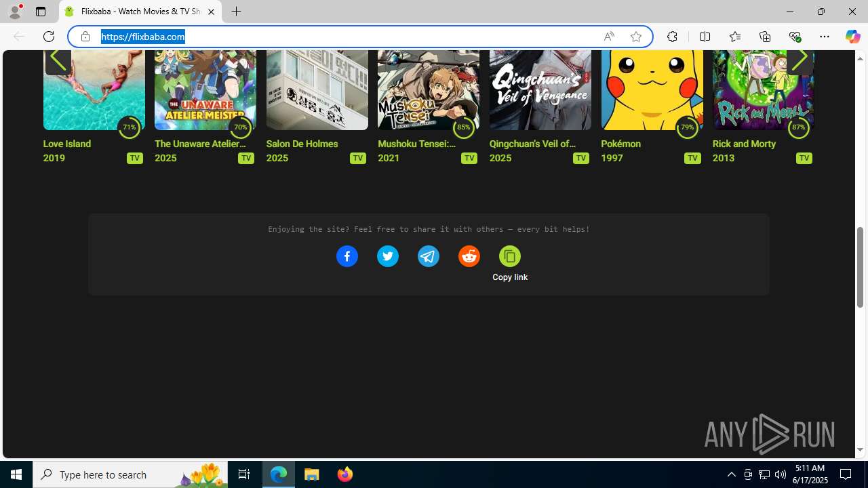The image size is (868, 488).
Task: Click TV badge under Pokémon
Action: tap(692, 158)
